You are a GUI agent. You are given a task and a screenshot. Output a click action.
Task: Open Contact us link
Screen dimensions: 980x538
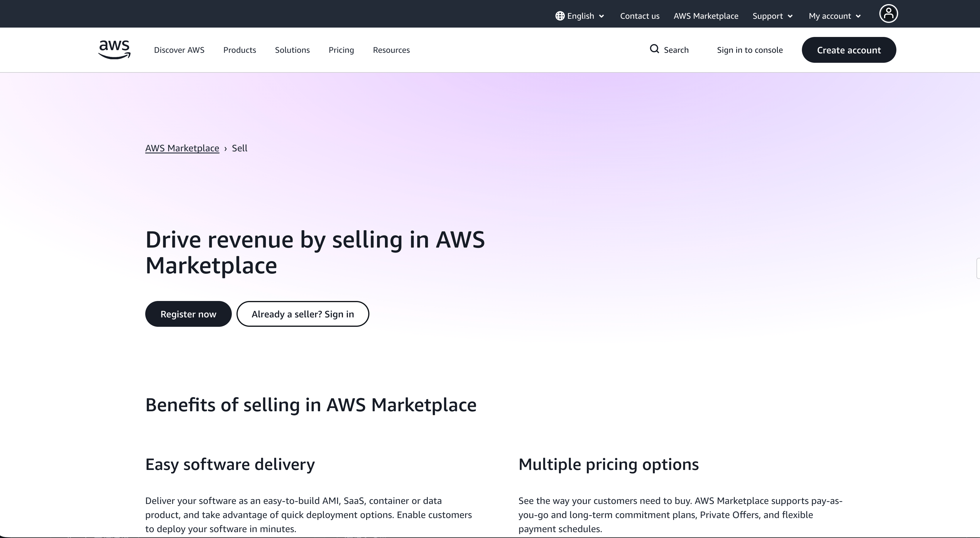[640, 16]
